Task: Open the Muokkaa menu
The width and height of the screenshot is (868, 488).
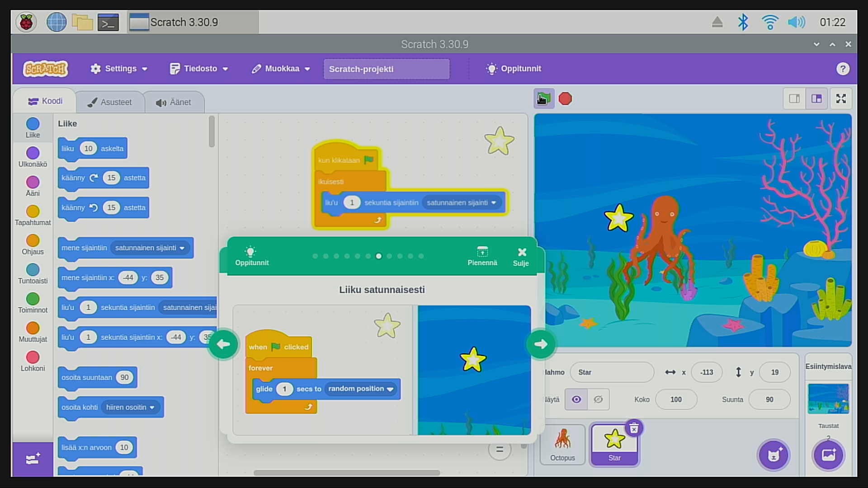Action: pyautogui.click(x=281, y=69)
